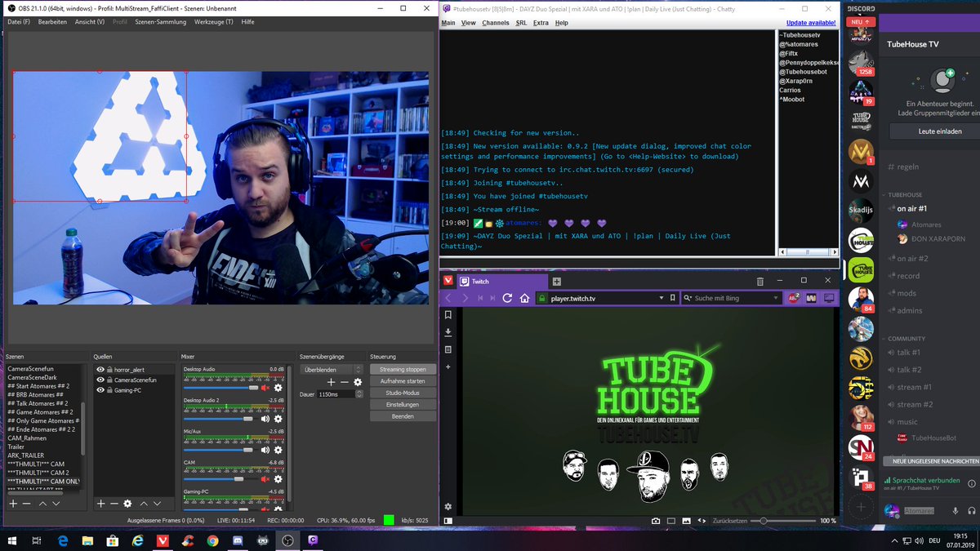Remove selected scene with minus in Szenen
Image resolution: width=980 pixels, height=551 pixels.
pyautogui.click(x=26, y=504)
